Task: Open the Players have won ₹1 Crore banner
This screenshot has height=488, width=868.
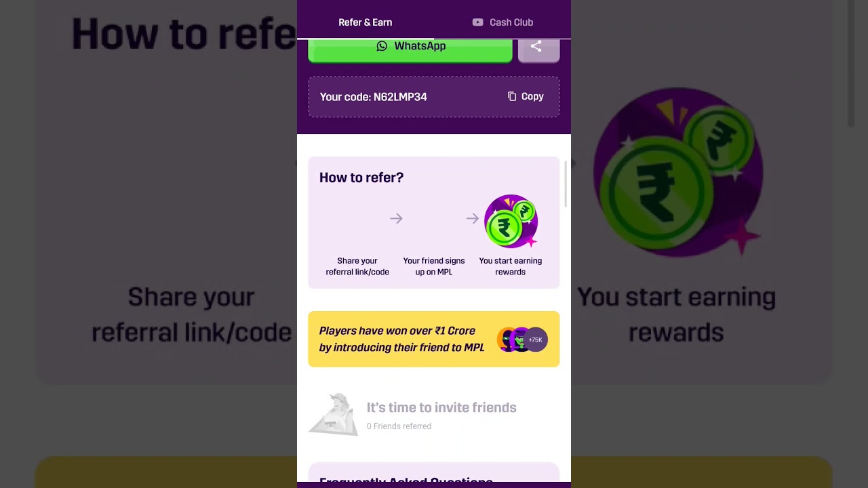Action: pyautogui.click(x=434, y=339)
